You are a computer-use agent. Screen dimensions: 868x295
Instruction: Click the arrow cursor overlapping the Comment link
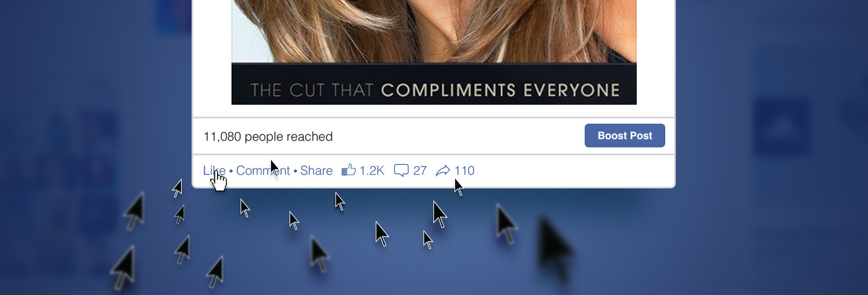(x=275, y=169)
